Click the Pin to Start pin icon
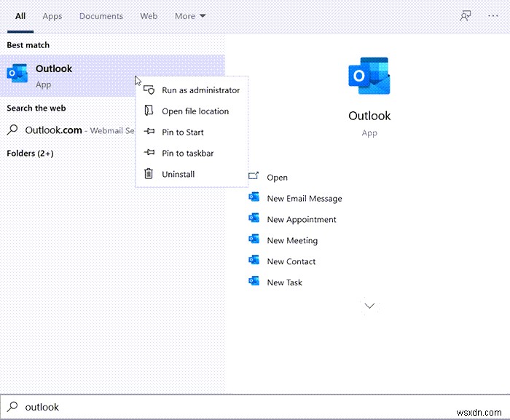510x420 pixels. tap(149, 131)
